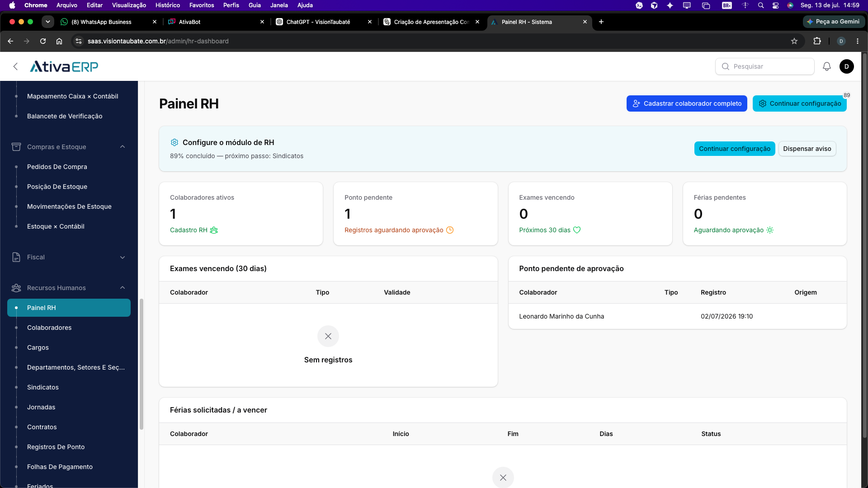Go back in browser history
Viewport: 868px width, 488px height.
click(10, 41)
